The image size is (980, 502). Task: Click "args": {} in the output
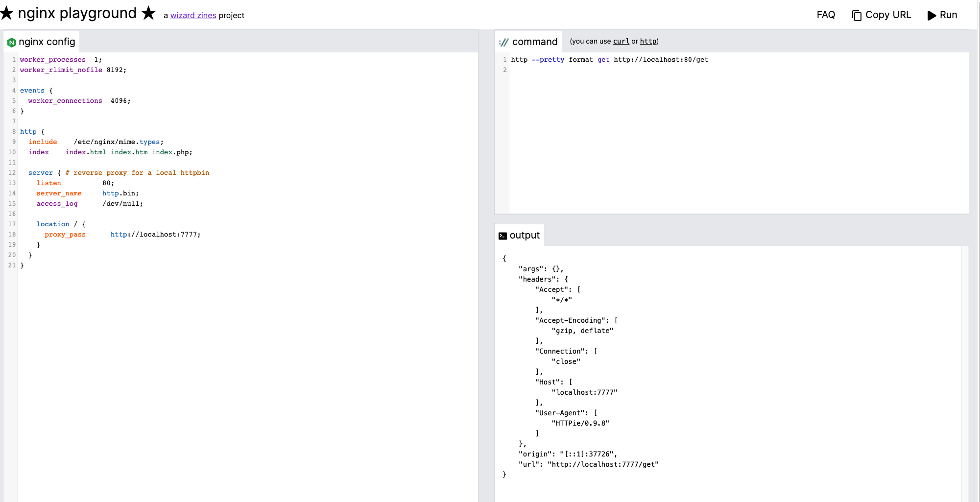541,269
